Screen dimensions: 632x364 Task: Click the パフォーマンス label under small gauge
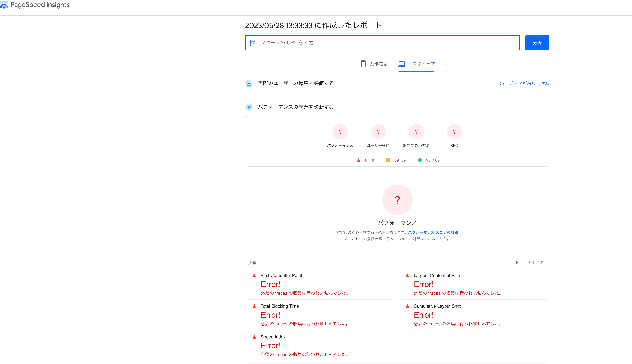[340, 145]
